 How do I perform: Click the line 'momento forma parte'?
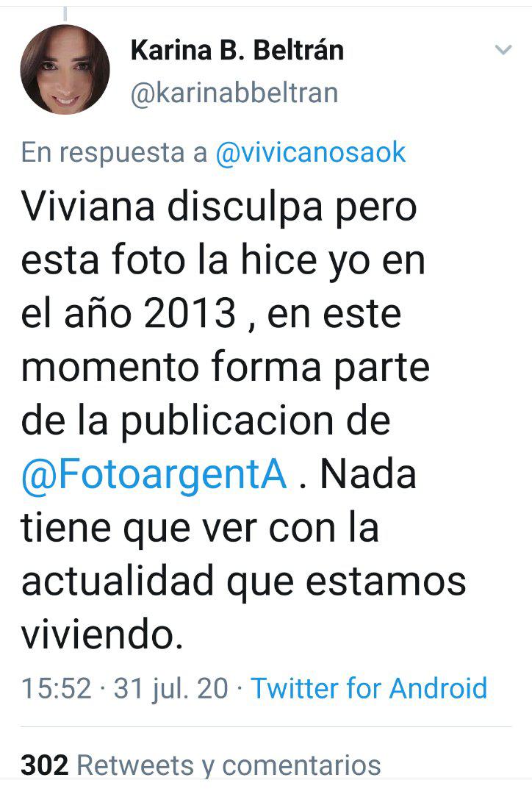pos(226,367)
